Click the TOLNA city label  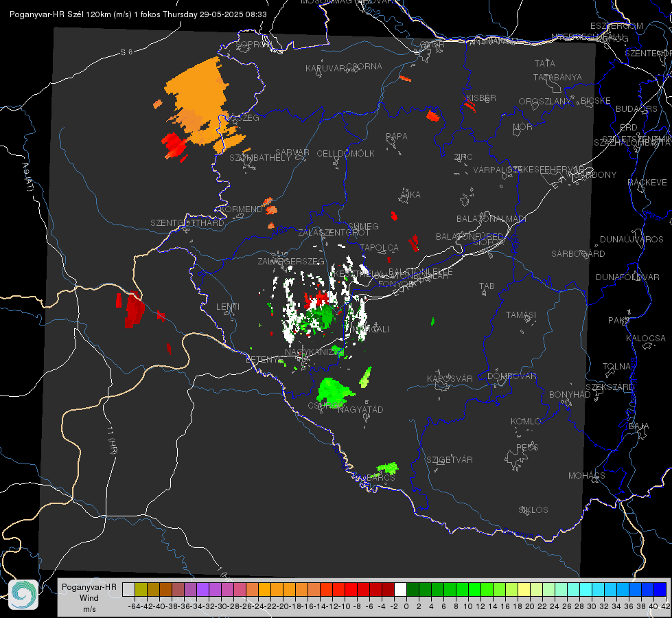tap(617, 367)
